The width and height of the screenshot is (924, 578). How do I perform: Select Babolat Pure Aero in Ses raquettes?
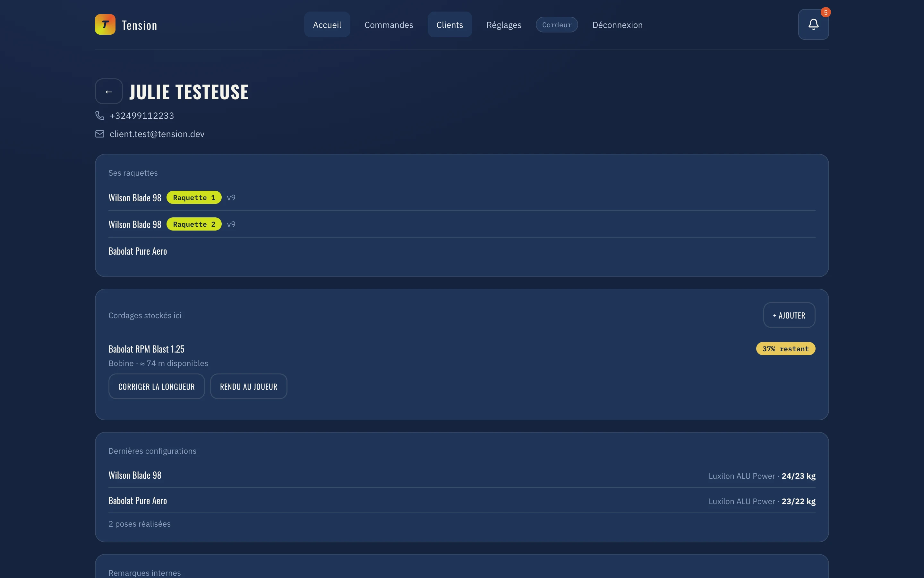(x=137, y=251)
